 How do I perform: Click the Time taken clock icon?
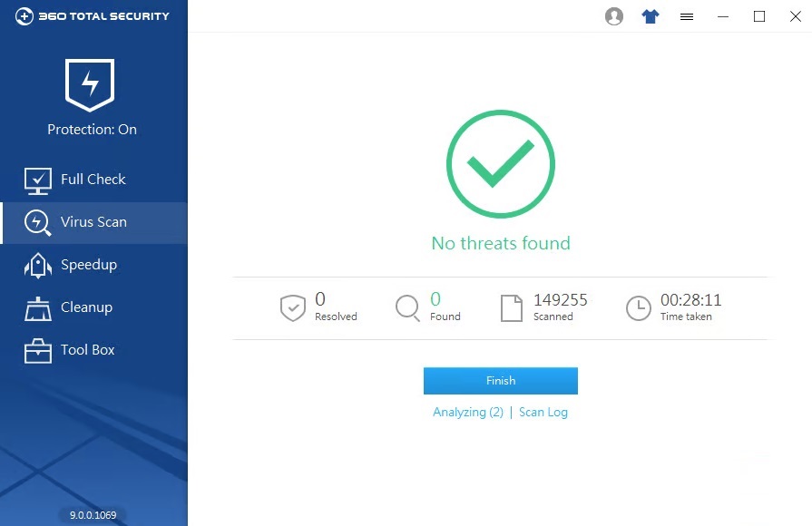(639, 308)
